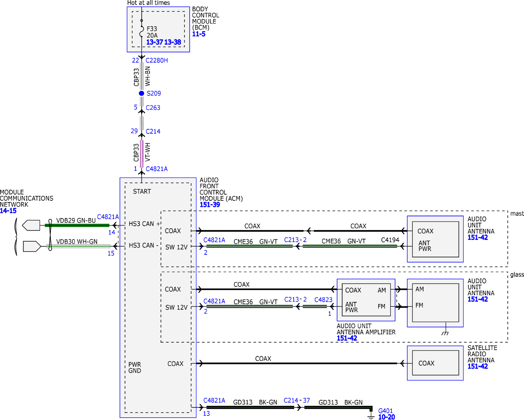This screenshot has height=420, width=524.
Task: Click the 'WH-BN' wire color label
Action: pyautogui.click(x=148, y=76)
